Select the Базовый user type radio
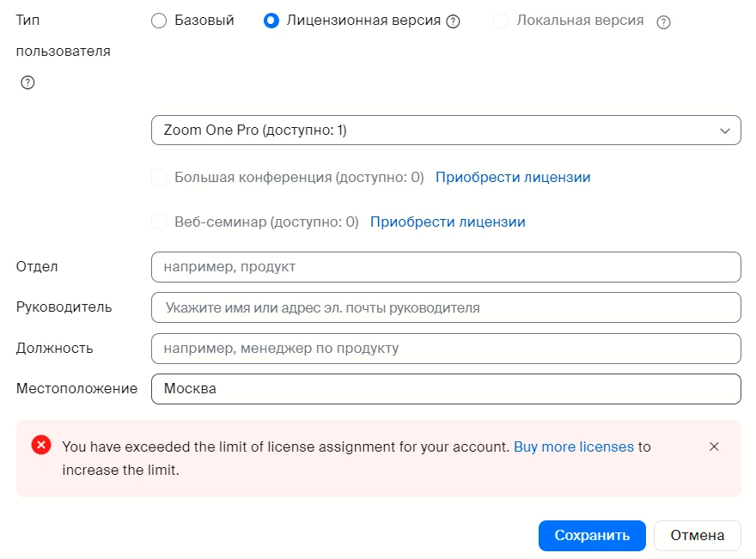Screen dimensions: 756x559 coord(159,21)
